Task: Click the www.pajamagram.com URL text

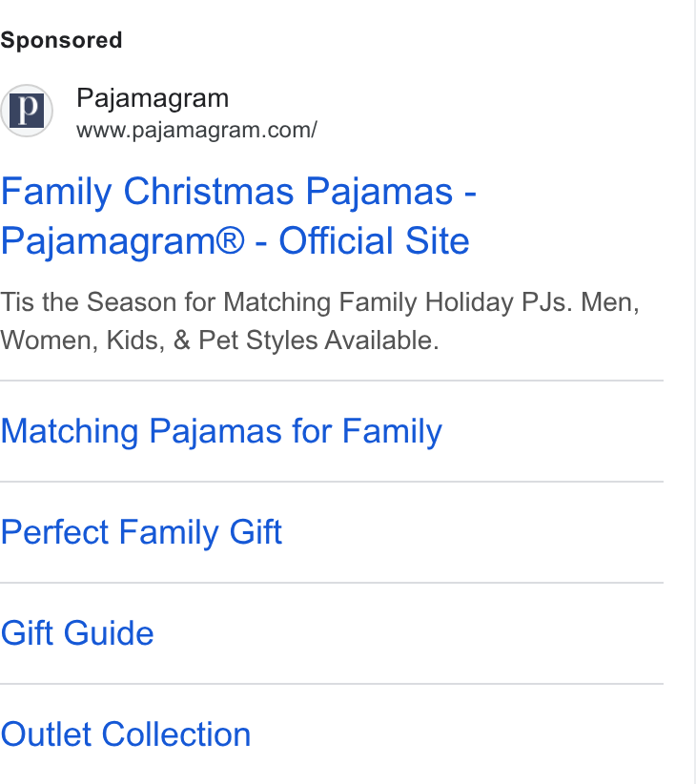Action: click(196, 130)
